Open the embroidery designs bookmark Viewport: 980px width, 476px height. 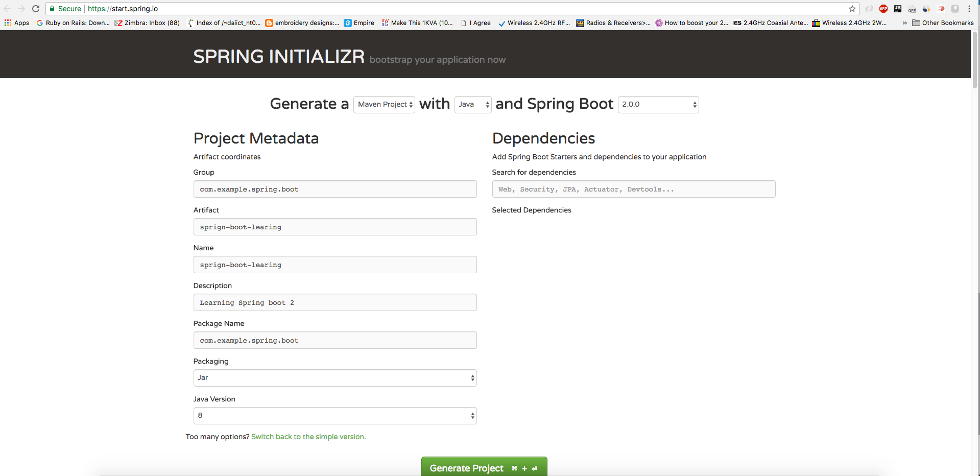coord(302,23)
